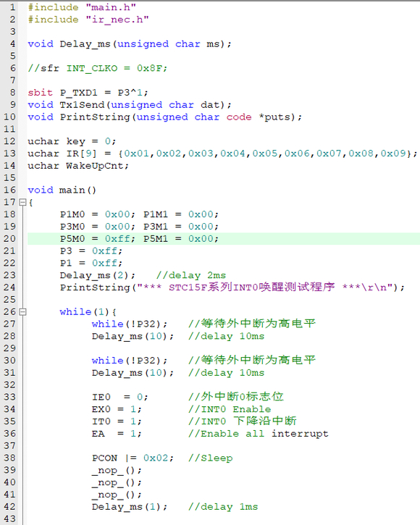This screenshot has width=420, height=525.
Task: Click the PrintString STC15F string call
Action: tap(232, 287)
